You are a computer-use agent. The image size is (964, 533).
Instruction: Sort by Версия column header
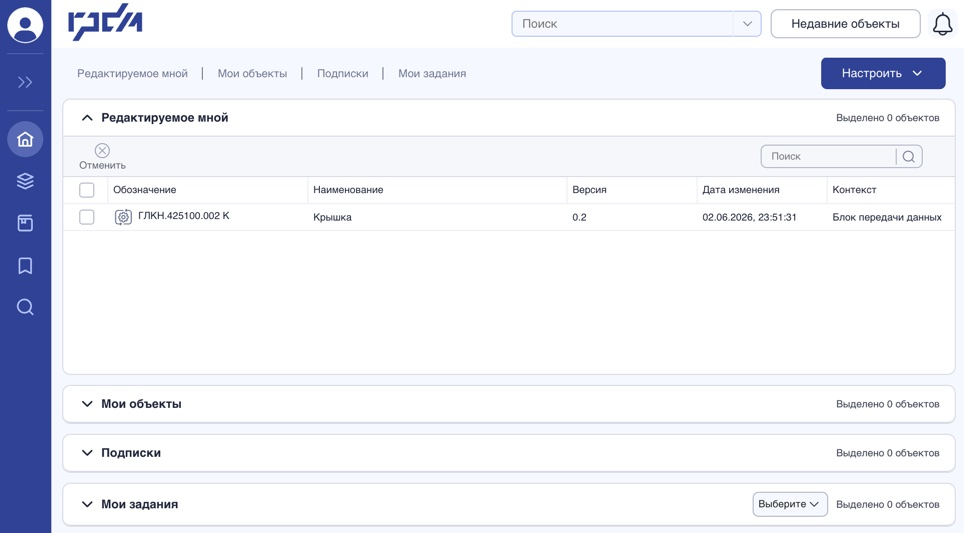pyautogui.click(x=589, y=190)
